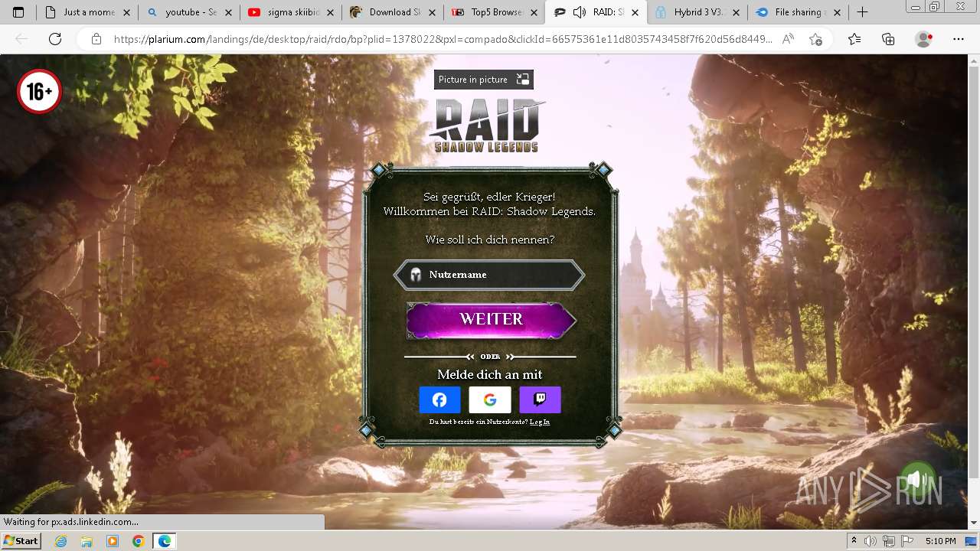The width and height of the screenshot is (980, 551).
Task: Launch Chrome from taskbar
Action: (x=138, y=541)
